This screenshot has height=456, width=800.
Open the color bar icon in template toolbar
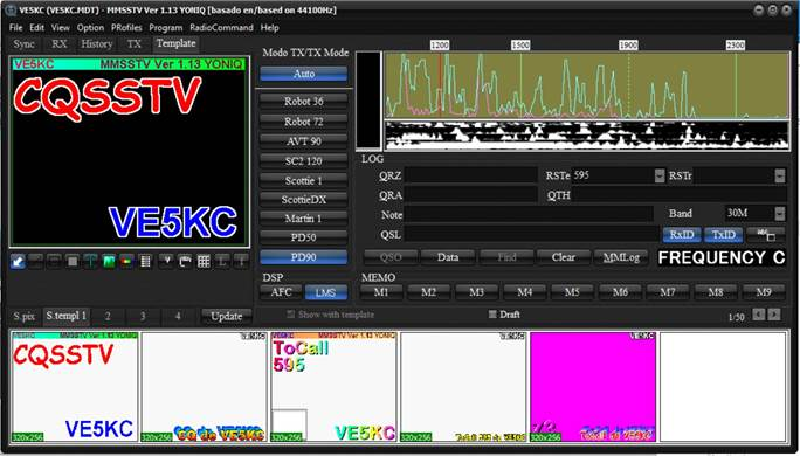coord(126,261)
